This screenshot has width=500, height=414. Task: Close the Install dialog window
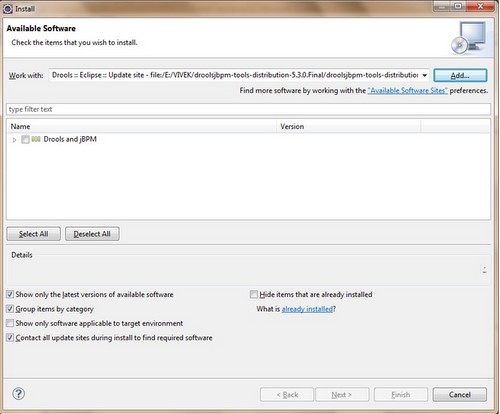(x=480, y=6)
